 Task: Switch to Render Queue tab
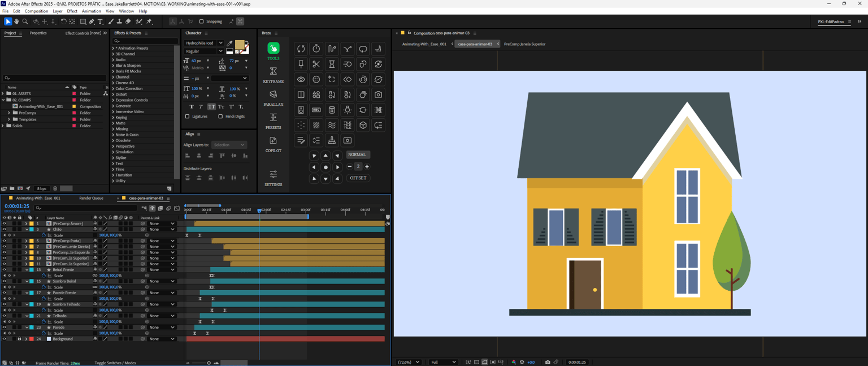(x=91, y=198)
